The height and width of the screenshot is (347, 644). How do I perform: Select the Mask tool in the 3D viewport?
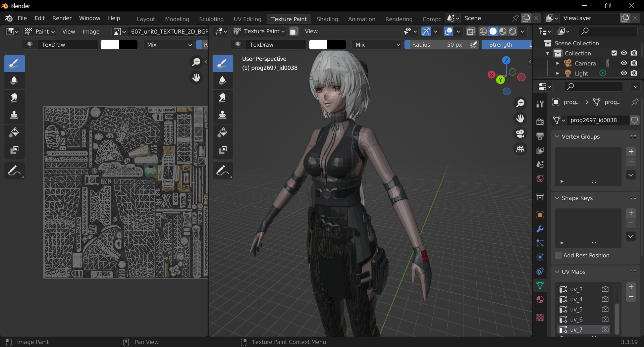[x=223, y=150]
